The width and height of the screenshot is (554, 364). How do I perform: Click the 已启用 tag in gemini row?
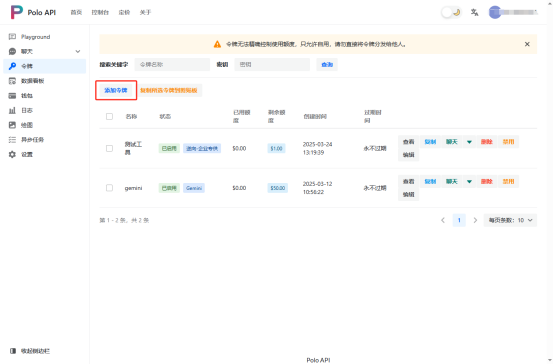[x=169, y=188]
